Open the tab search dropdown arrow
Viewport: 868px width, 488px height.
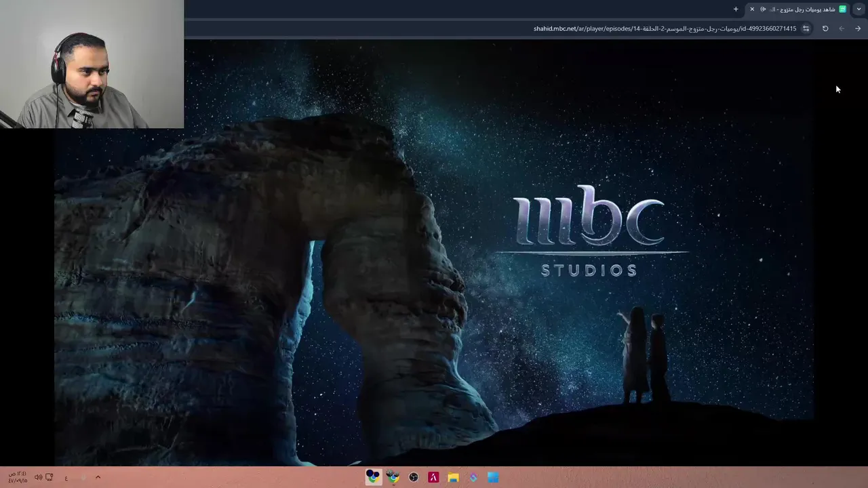click(x=859, y=9)
